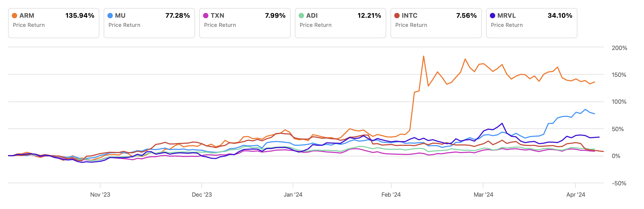Image resolution: width=644 pixels, height=209 pixels.
Task: Click ARM's 135.94% return value
Action: point(80,16)
